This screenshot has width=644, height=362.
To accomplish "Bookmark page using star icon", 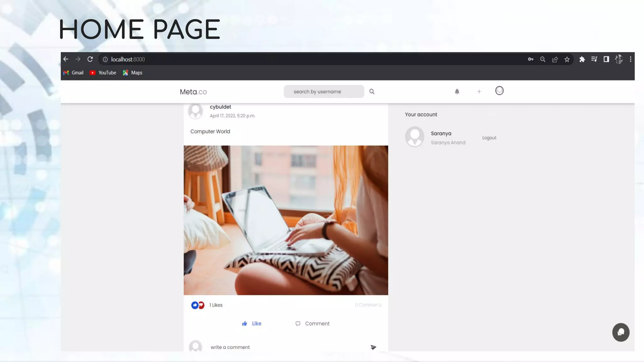I will [x=567, y=59].
